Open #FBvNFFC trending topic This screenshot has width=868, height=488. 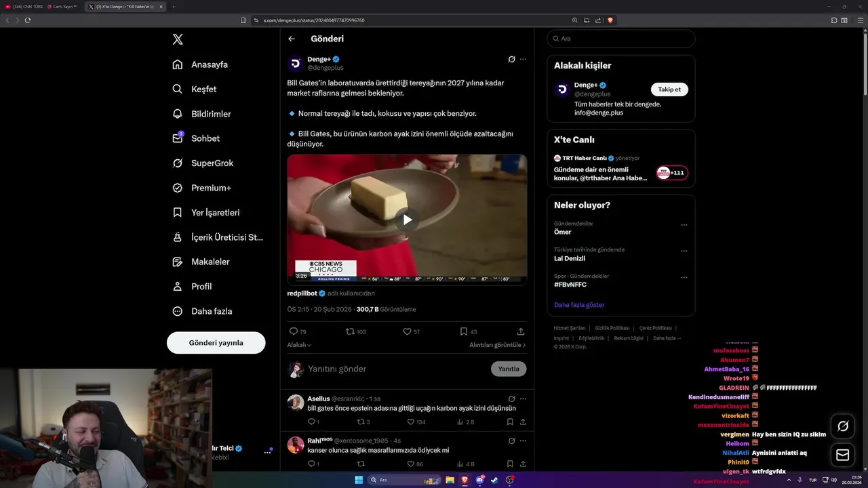(x=570, y=285)
